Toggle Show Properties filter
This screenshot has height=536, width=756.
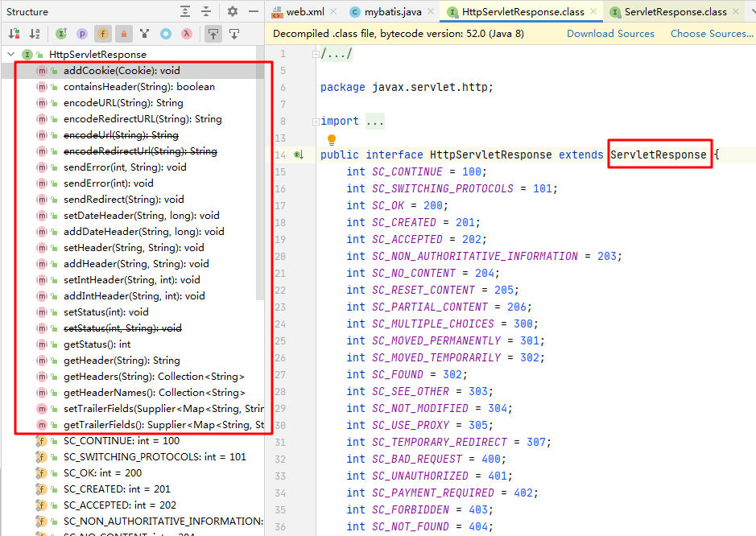82,34
